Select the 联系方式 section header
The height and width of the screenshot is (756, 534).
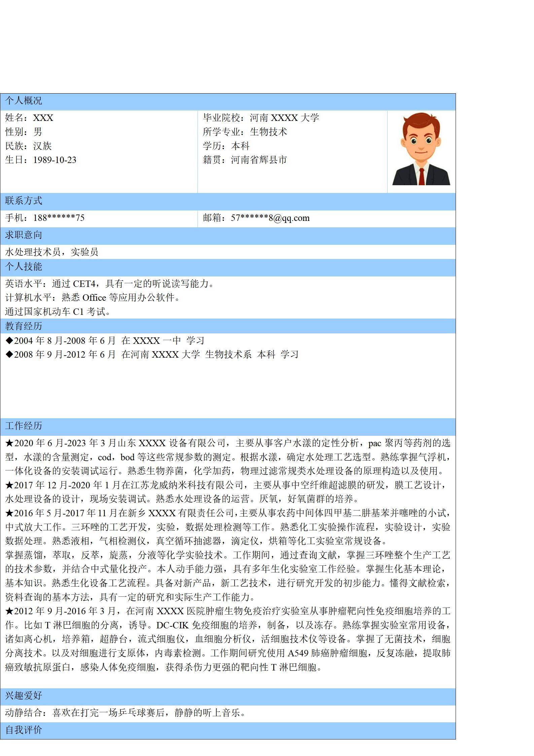point(24,201)
